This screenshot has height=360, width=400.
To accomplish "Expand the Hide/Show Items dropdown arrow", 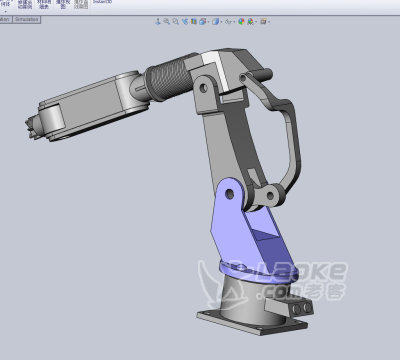I will [234, 22].
